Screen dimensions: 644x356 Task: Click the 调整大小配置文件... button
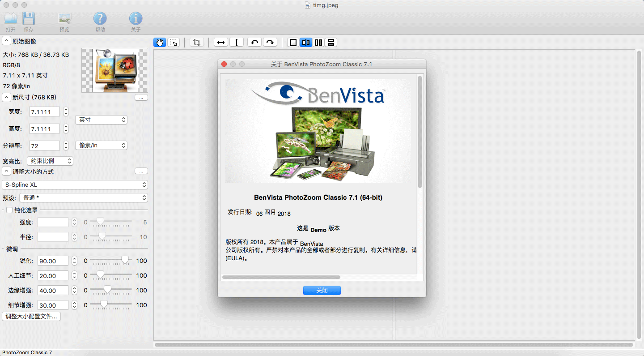(31, 317)
